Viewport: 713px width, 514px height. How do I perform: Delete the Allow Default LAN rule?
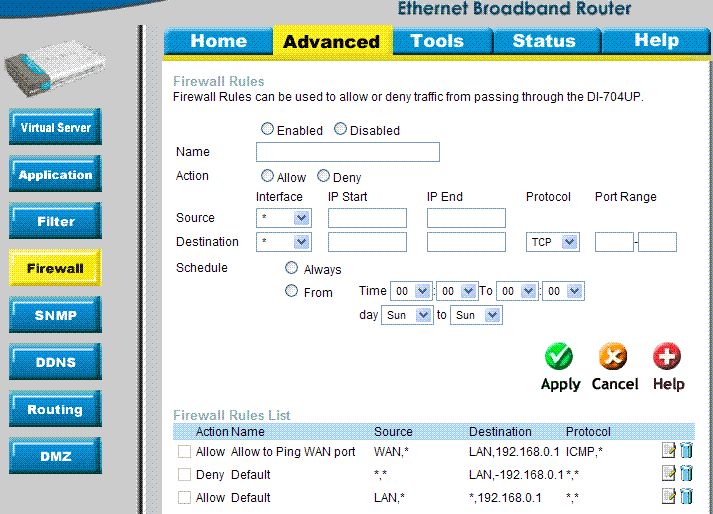tap(686, 497)
